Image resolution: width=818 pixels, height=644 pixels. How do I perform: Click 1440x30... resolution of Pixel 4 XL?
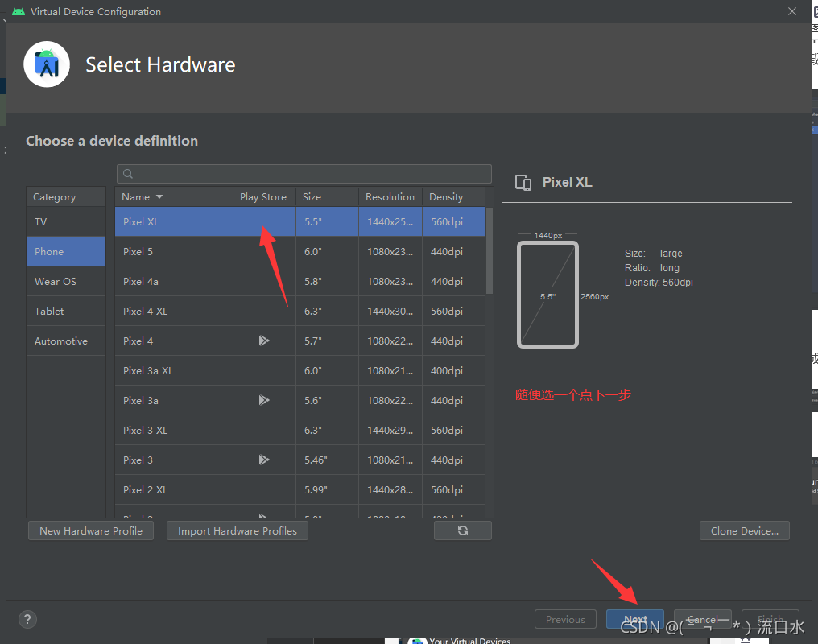[390, 311]
